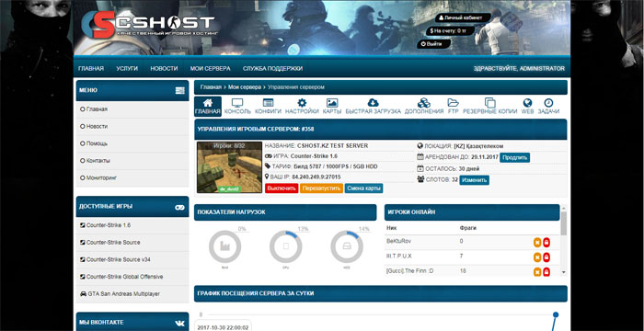644x331 pixels.
Task: Ban player [Gucci].The Finn with red icon
Action: click(x=546, y=272)
